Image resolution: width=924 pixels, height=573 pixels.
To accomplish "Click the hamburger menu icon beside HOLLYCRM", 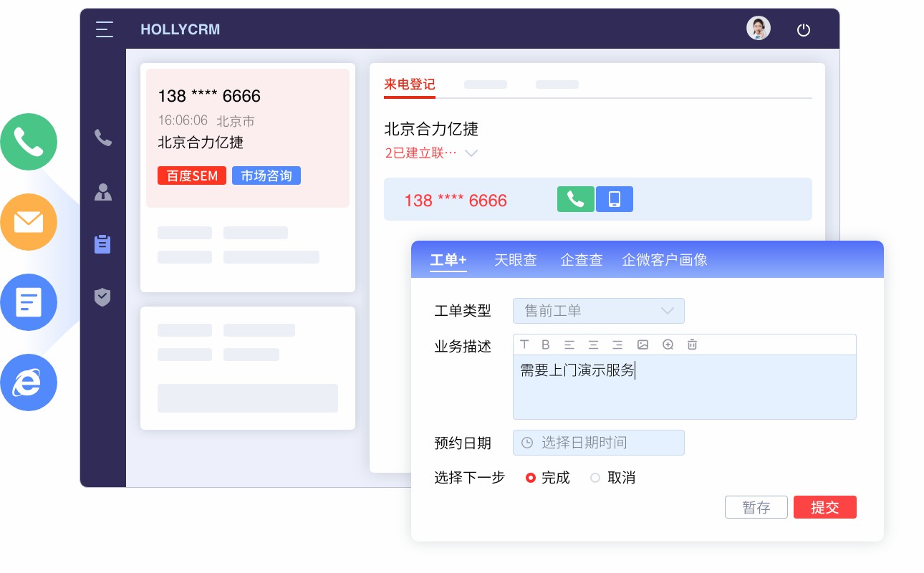I will coord(105,29).
